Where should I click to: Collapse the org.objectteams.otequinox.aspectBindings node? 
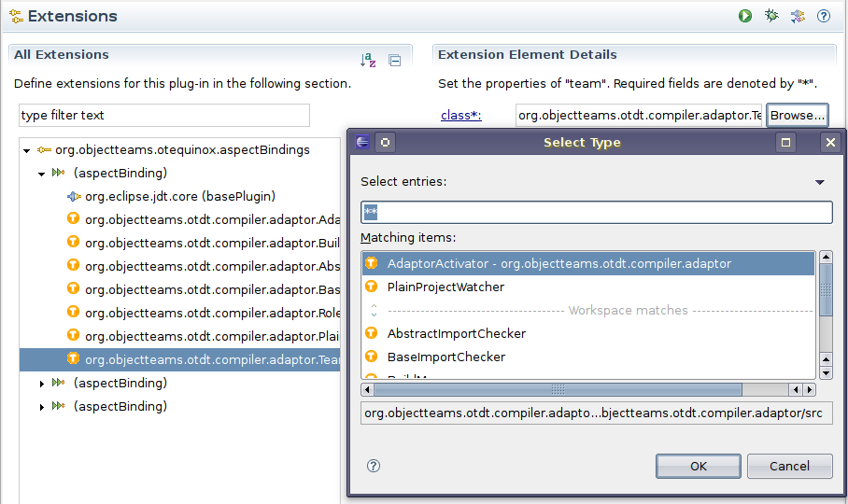[x=27, y=150]
